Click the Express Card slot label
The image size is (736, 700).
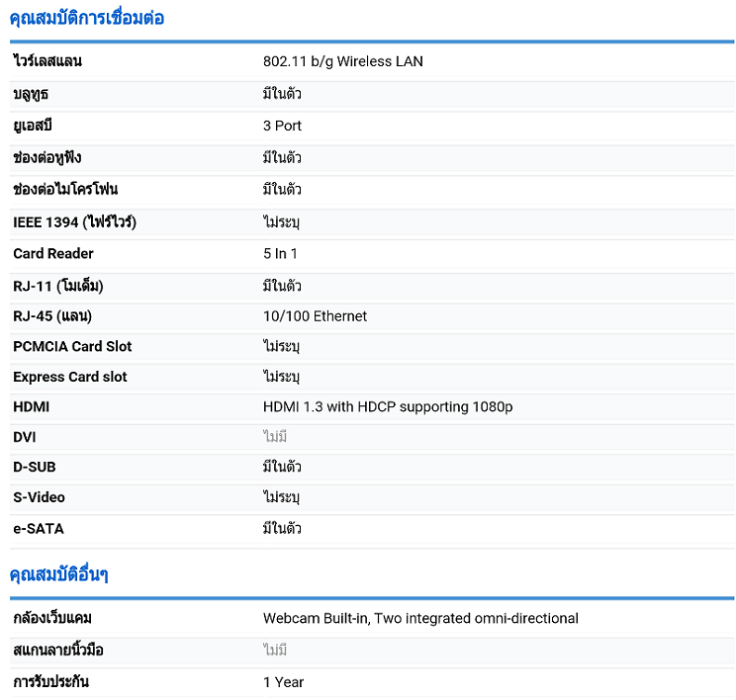coord(70,377)
